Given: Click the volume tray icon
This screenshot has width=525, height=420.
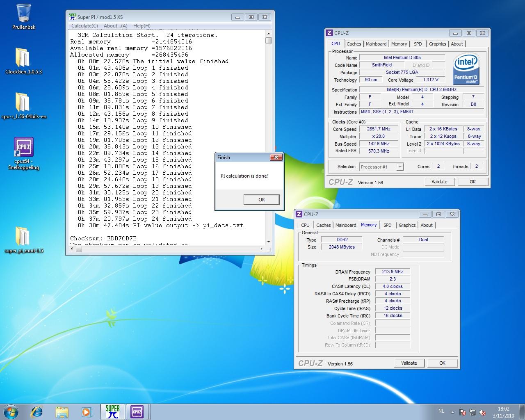Looking at the screenshot, I should [x=482, y=412].
